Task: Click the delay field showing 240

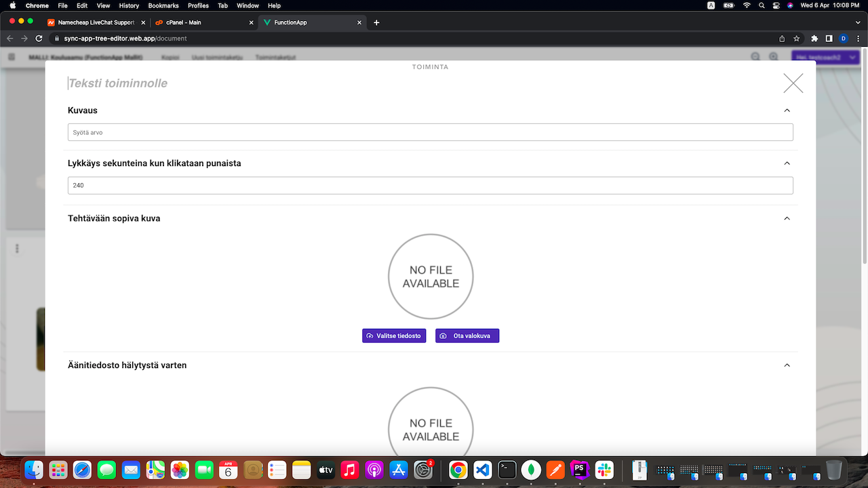Action: [x=430, y=185]
